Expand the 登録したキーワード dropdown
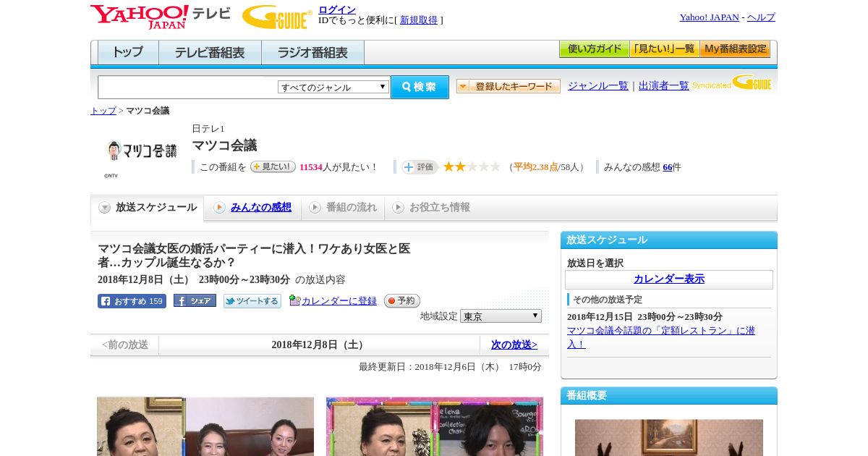868x456 pixels. [509, 86]
